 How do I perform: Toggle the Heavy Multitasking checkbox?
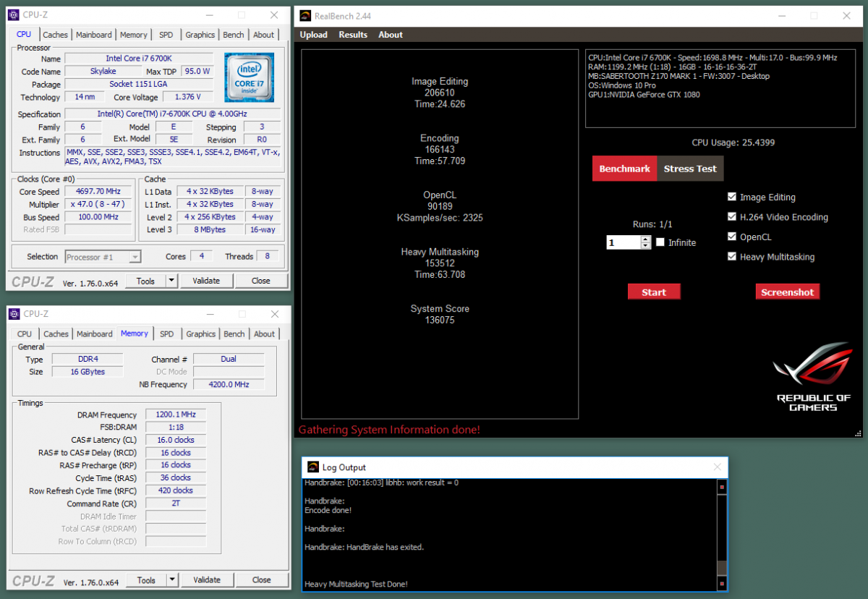point(732,257)
